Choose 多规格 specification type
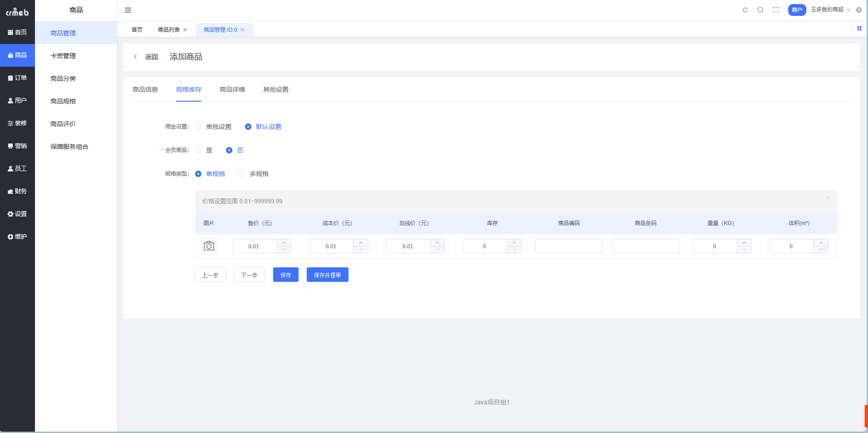The width and height of the screenshot is (868, 433). [242, 174]
